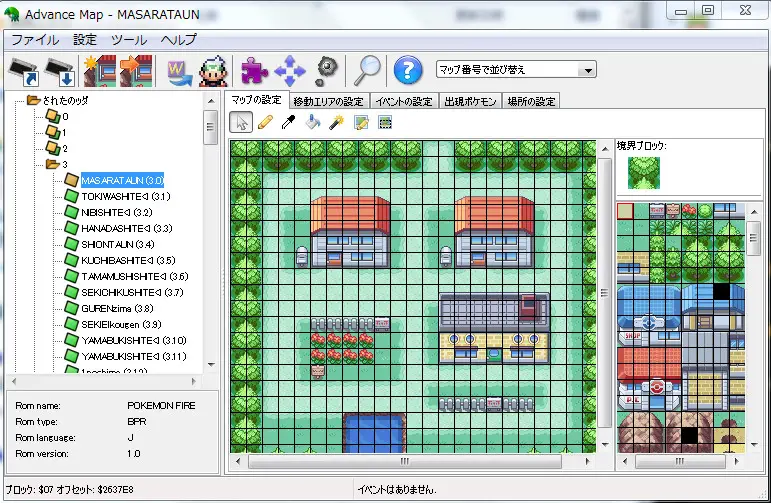771x503 pixels.
Task: Open the ファイル menu
Action: pos(35,40)
